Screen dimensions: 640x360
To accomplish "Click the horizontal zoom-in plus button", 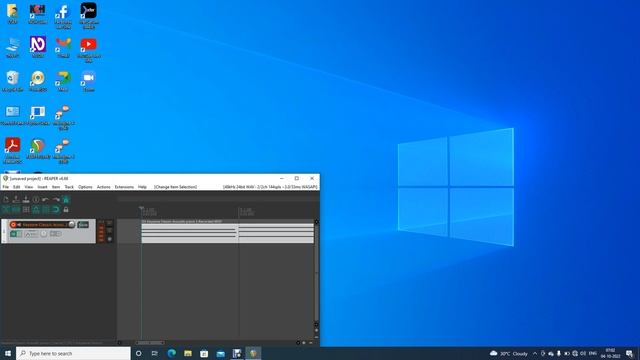I will [304, 343].
